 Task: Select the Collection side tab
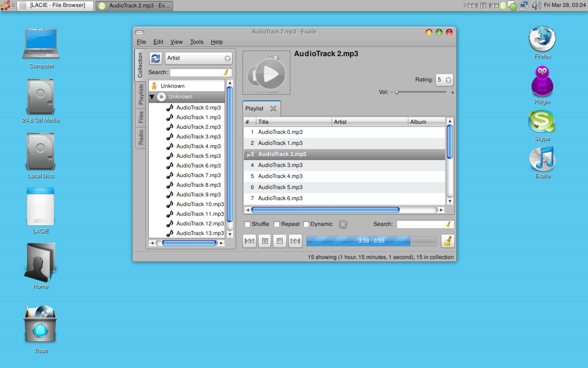(141, 65)
